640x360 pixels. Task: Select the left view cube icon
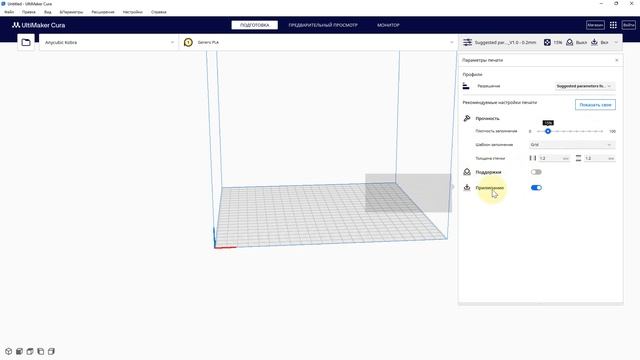[x=40, y=351]
